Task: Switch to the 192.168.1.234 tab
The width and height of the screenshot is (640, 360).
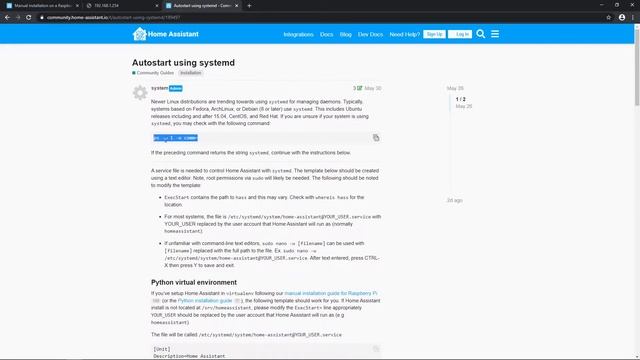Action: point(122,6)
